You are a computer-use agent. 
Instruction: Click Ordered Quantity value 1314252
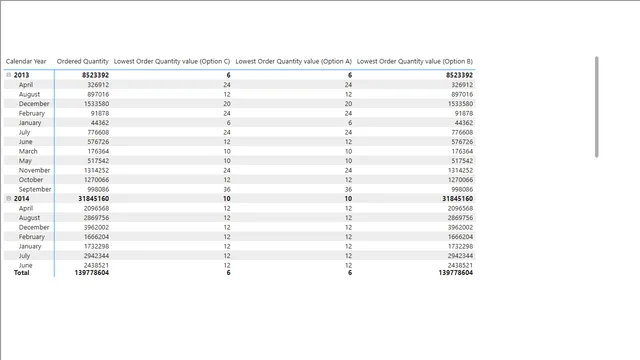click(x=96, y=170)
